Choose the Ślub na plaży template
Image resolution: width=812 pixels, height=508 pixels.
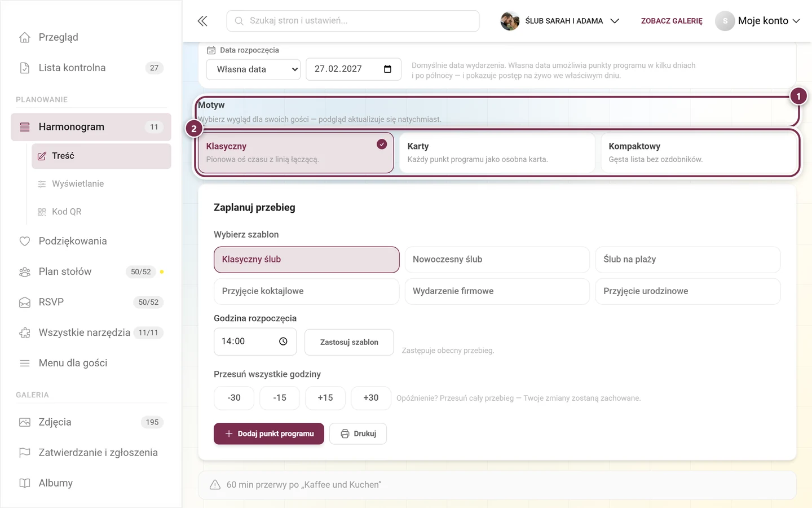click(688, 260)
